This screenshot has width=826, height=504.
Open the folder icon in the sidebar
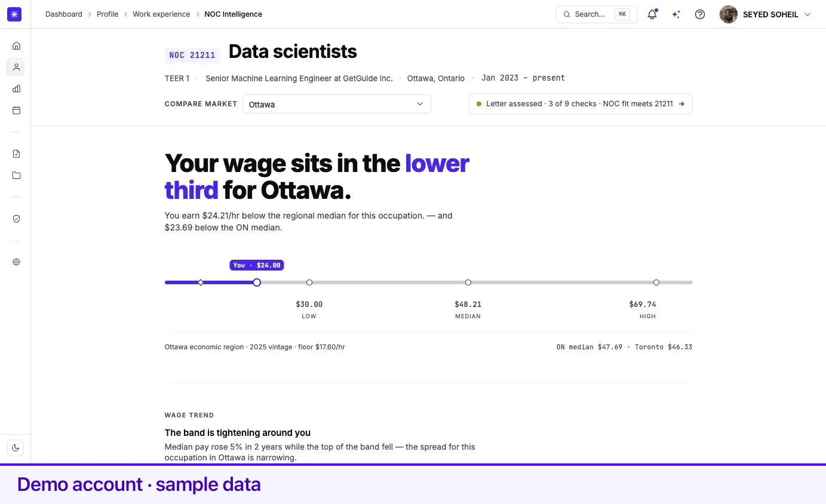coord(16,176)
